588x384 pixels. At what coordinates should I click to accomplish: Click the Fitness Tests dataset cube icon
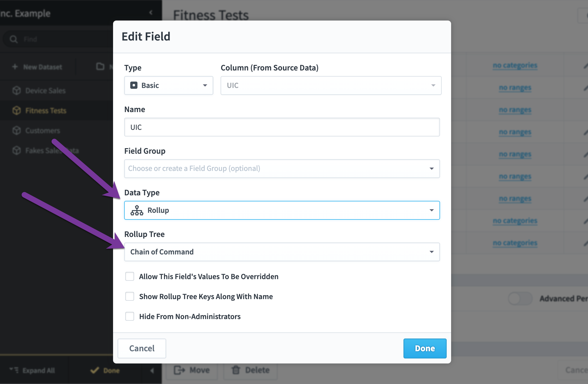tap(17, 110)
